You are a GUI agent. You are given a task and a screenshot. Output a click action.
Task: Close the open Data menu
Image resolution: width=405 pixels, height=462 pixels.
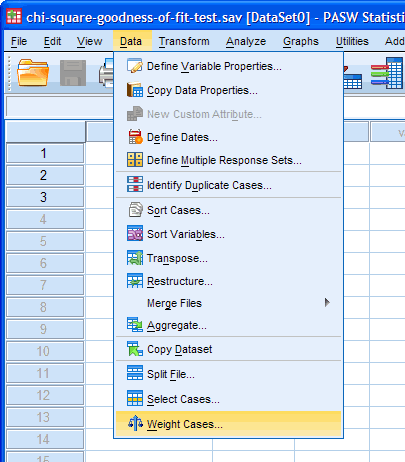coord(131,41)
